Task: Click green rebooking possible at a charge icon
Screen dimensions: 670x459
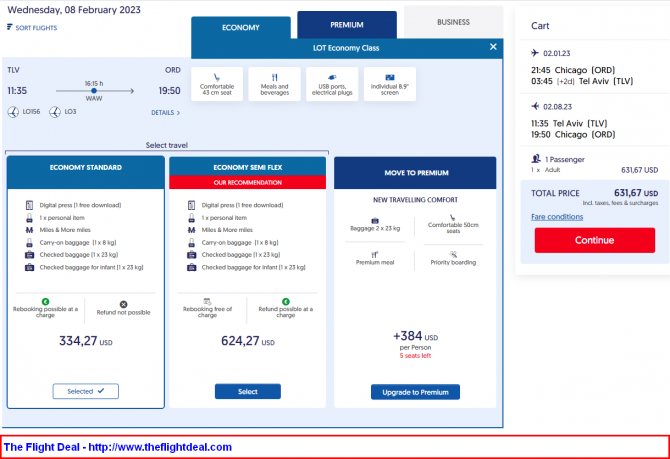Action: [x=45, y=301]
